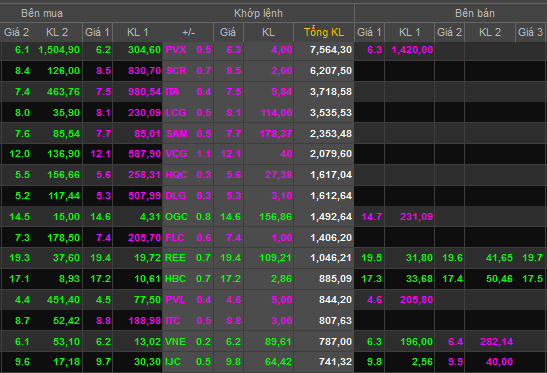547x373 pixels.
Task: Click total volume 741,32 for IJC
Action: click(x=335, y=362)
